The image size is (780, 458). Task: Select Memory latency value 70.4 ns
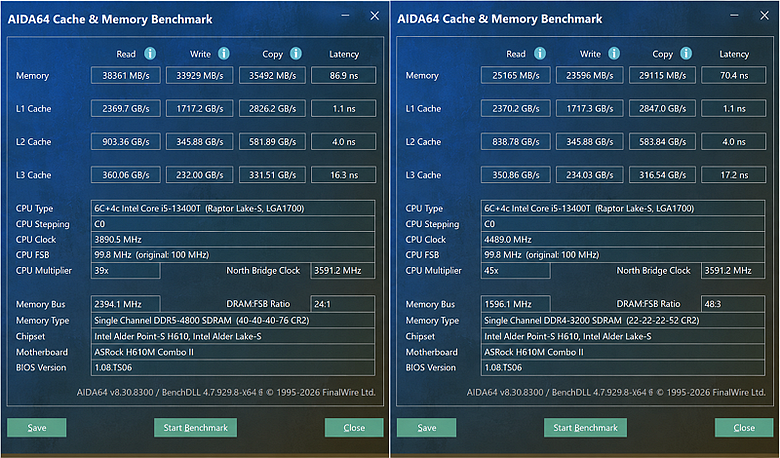click(734, 76)
